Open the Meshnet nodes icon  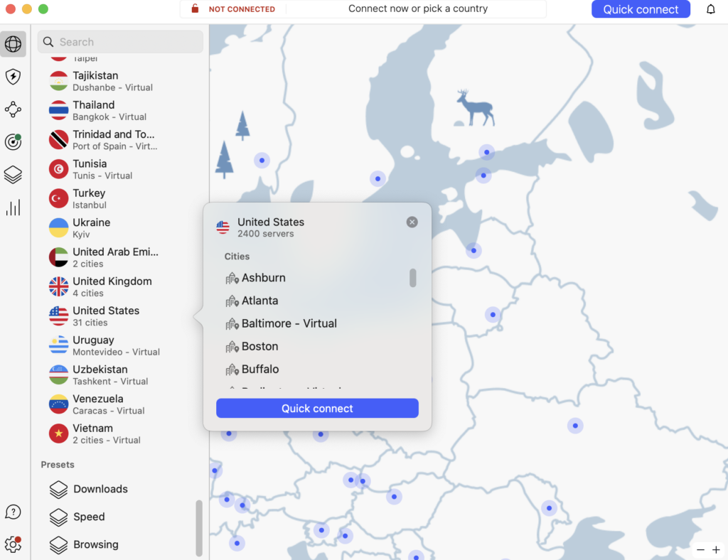13,109
